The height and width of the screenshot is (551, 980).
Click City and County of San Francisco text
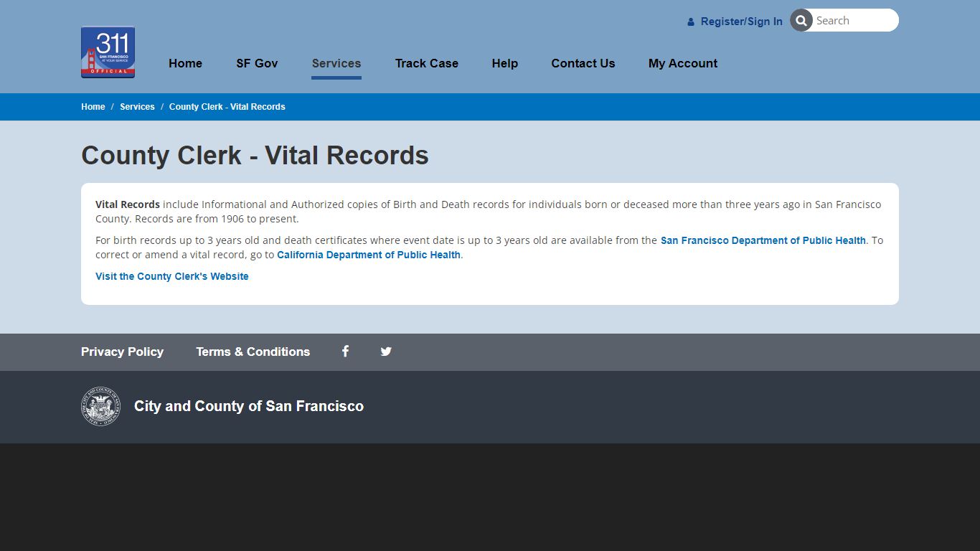pyautogui.click(x=249, y=406)
